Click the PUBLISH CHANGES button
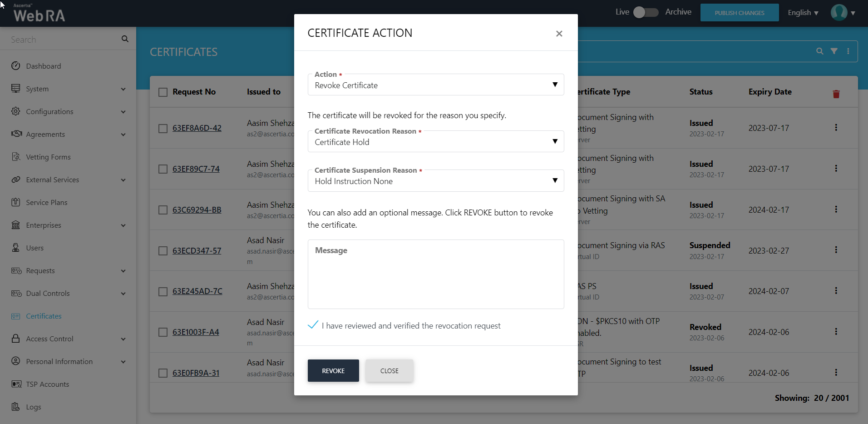 (739, 13)
